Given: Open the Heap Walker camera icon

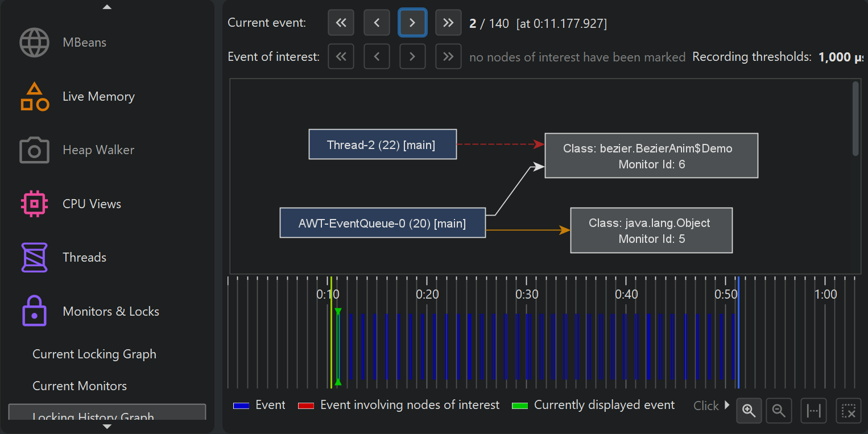Looking at the screenshot, I should point(34,150).
